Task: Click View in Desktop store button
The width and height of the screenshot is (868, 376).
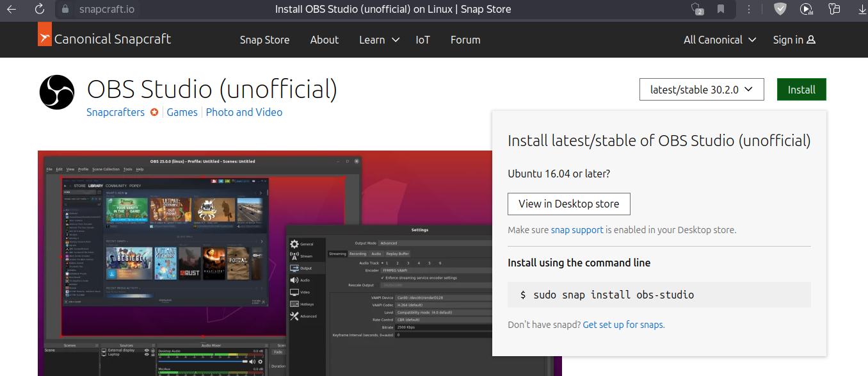Action: tap(569, 204)
